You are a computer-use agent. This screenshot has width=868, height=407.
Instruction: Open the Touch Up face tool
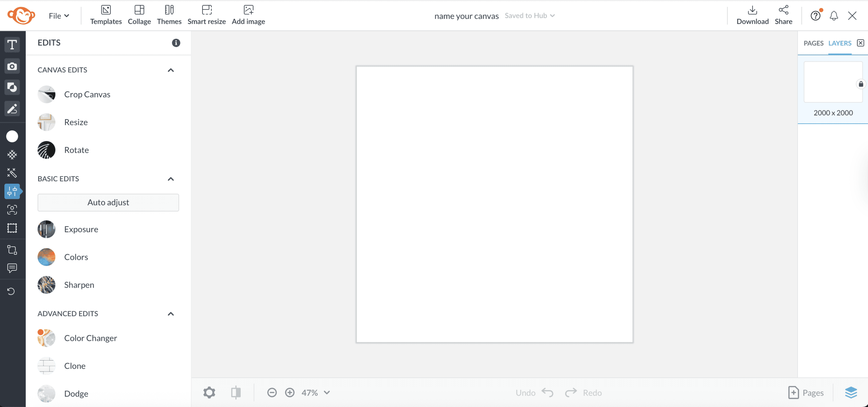tap(12, 210)
